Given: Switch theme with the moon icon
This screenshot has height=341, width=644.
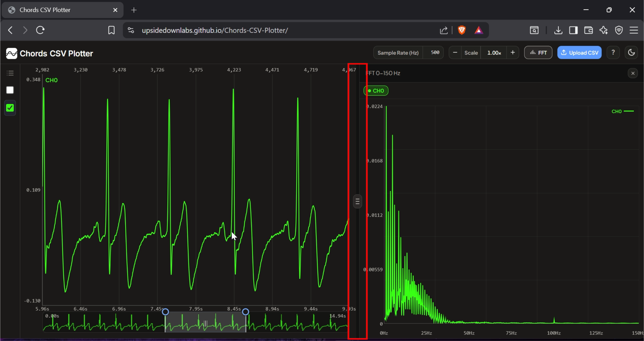Looking at the screenshot, I should pyautogui.click(x=632, y=53).
